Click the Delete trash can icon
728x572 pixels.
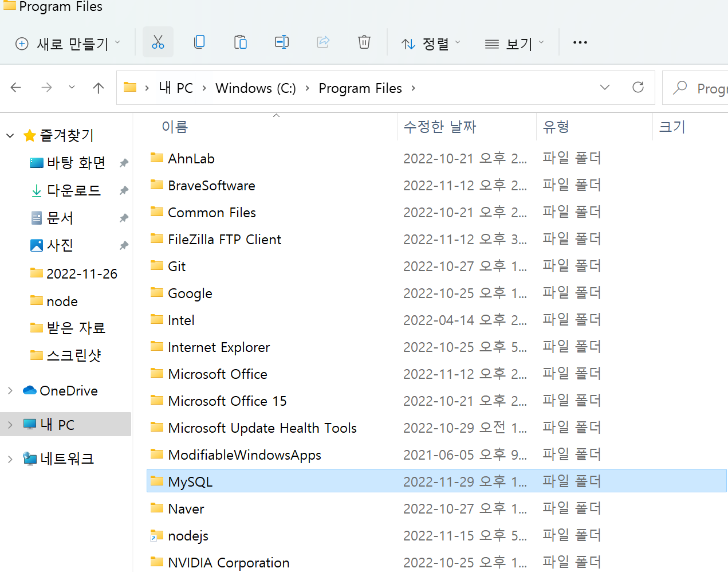[x=364, y=42]
